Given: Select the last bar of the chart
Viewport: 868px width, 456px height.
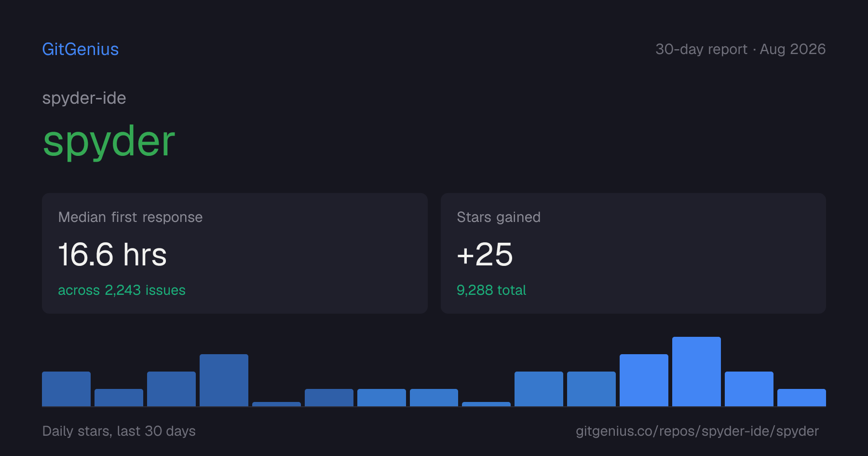Looking at the screenshot, I should tap(801, 398).
